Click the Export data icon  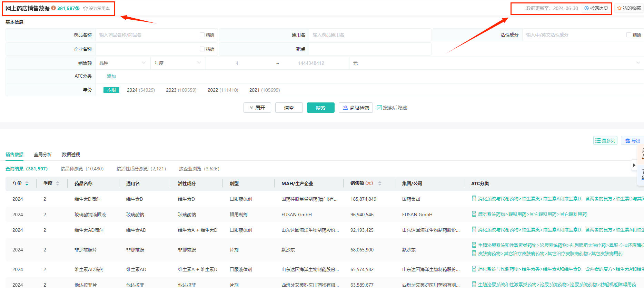[627, 141]
